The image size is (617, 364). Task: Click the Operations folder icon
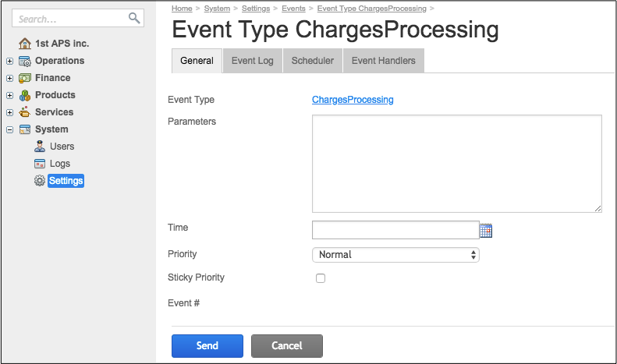[x=25, y=61]
